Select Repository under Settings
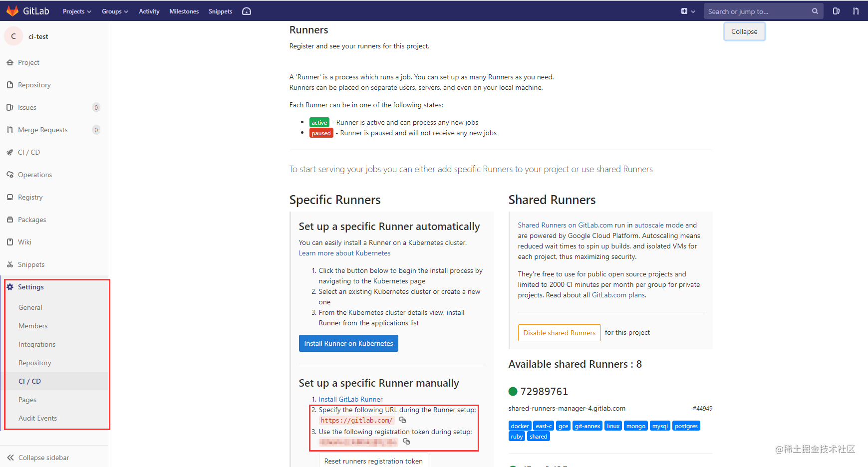The image size is (868, 467). [35, 363]
